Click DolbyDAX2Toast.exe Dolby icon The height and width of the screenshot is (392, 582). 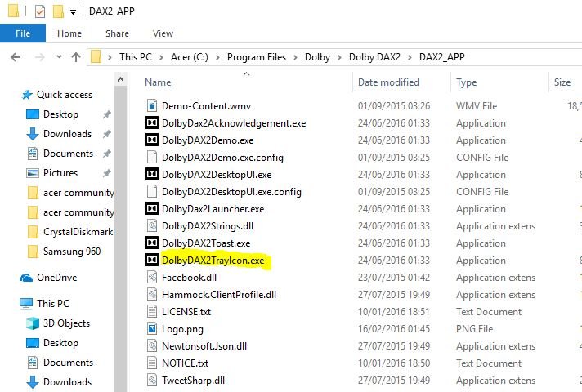point(152,243)
